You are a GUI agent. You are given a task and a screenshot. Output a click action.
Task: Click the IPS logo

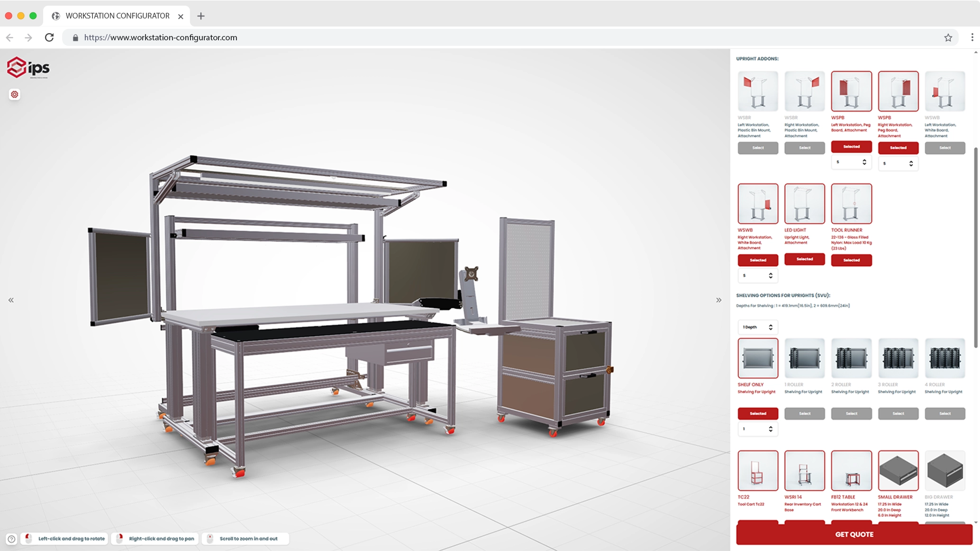tap(28, 67)
